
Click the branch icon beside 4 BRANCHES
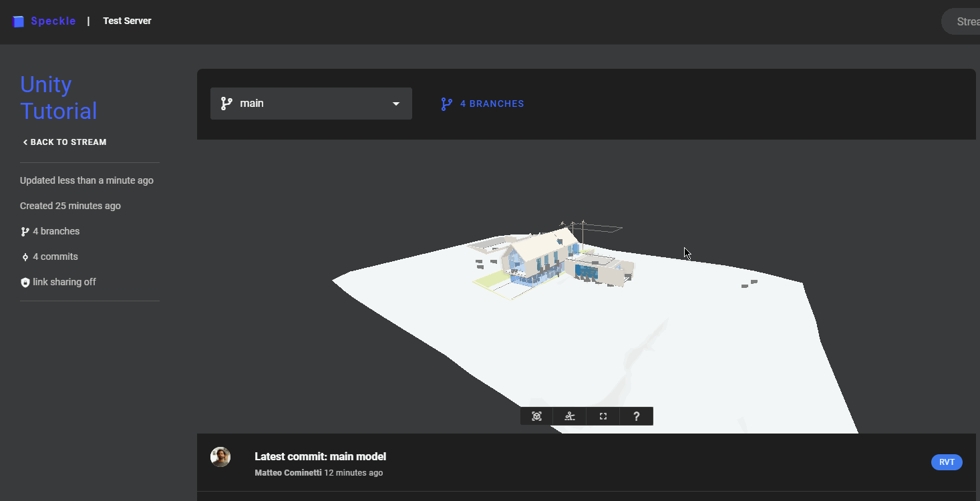pyautogui.click(x=446, y=104)
